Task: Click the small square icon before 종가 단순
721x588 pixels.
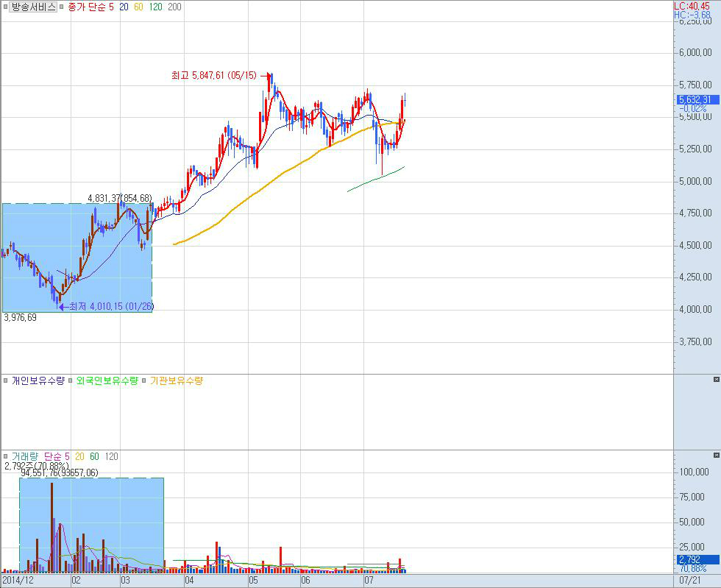Action: pyautogui.click(x=62, y=7)
